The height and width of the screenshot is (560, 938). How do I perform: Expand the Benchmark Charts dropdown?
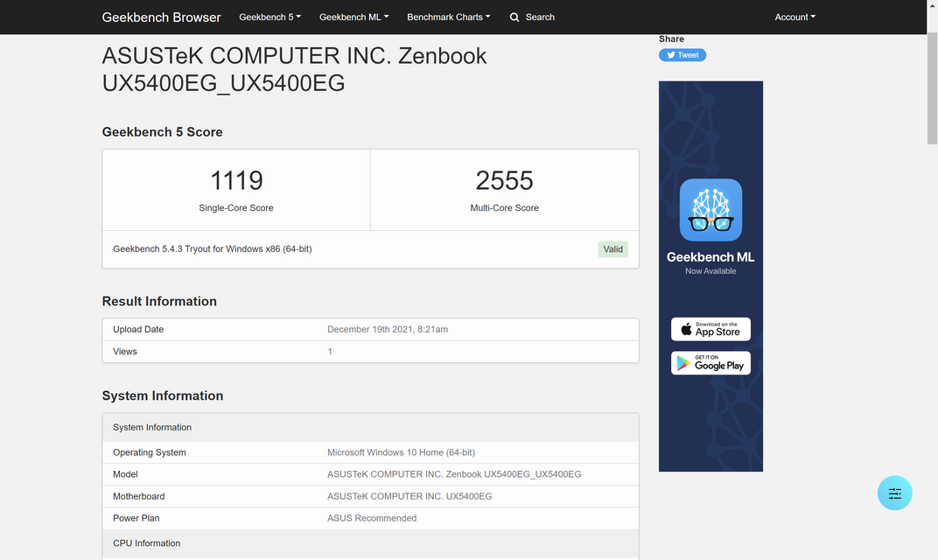click(448, 17)
